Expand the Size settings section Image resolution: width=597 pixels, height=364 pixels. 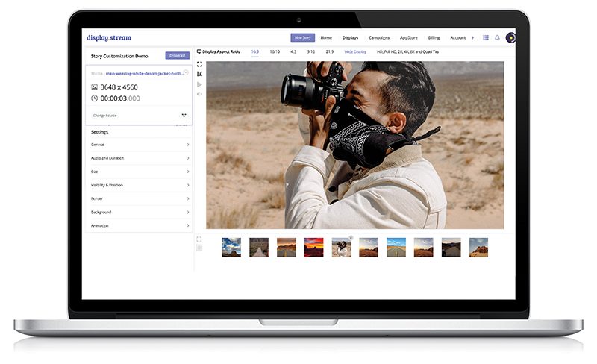140,172
